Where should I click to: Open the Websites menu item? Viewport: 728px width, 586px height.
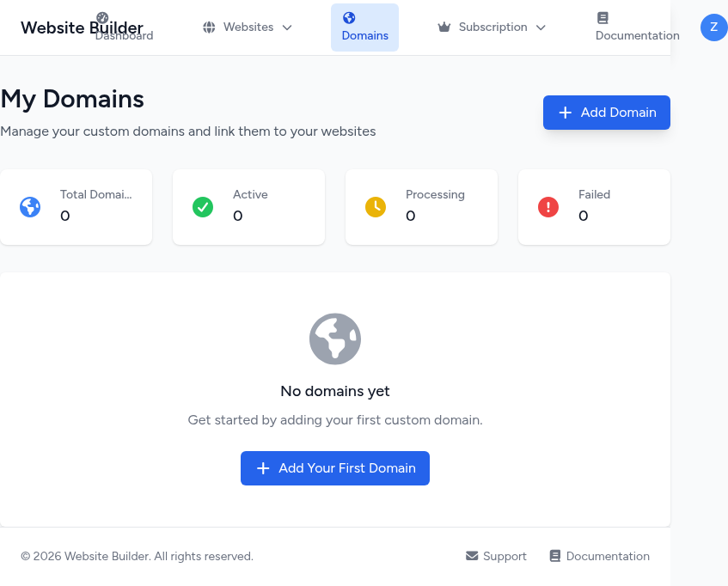(248, 27)
